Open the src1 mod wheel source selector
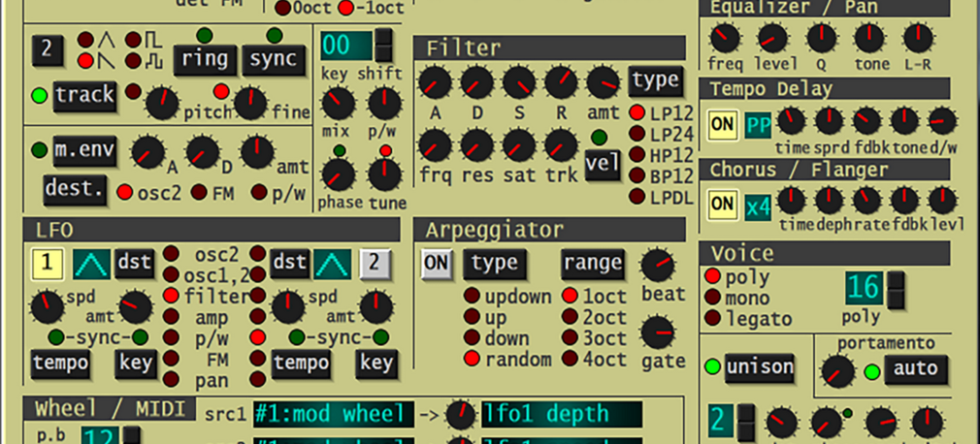This screenshot has width=980, height=444. click(x=334, y=414)
